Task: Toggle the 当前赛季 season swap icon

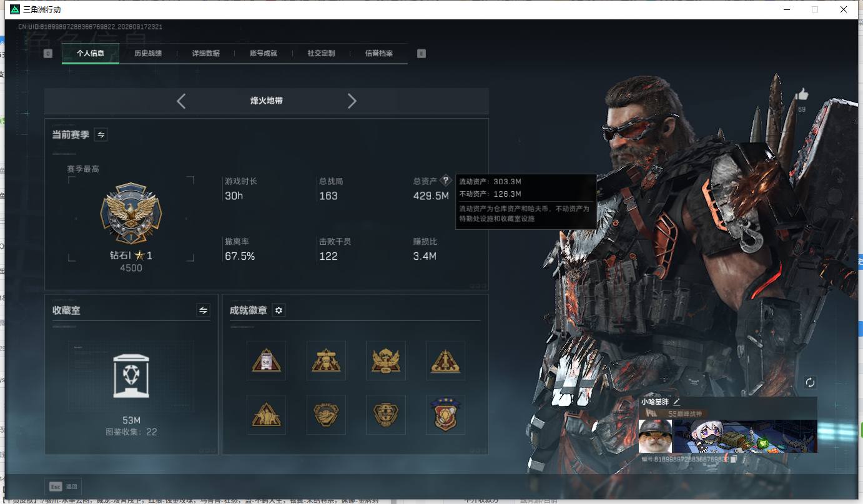Action: [x=101, y=134]
